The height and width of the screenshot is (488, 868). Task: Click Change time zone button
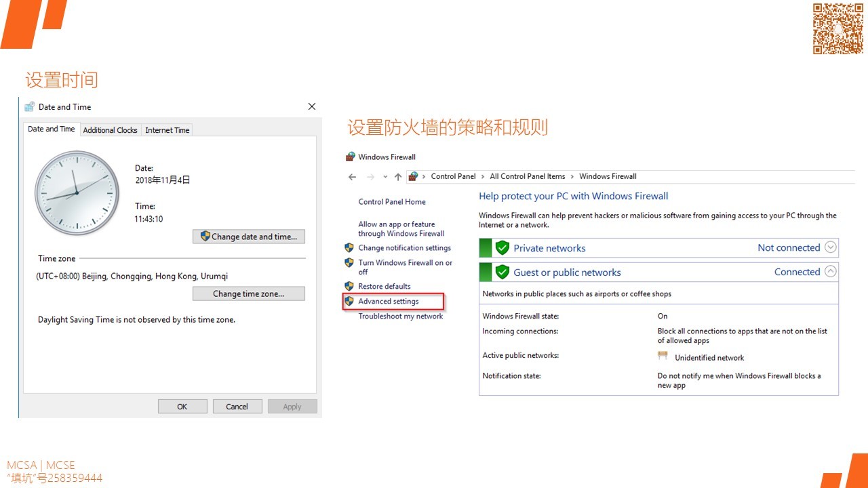(249, 293)
